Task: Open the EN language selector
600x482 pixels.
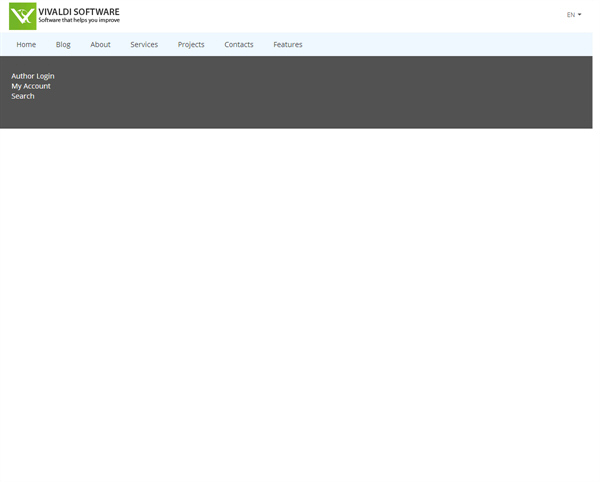Action: 571,15
